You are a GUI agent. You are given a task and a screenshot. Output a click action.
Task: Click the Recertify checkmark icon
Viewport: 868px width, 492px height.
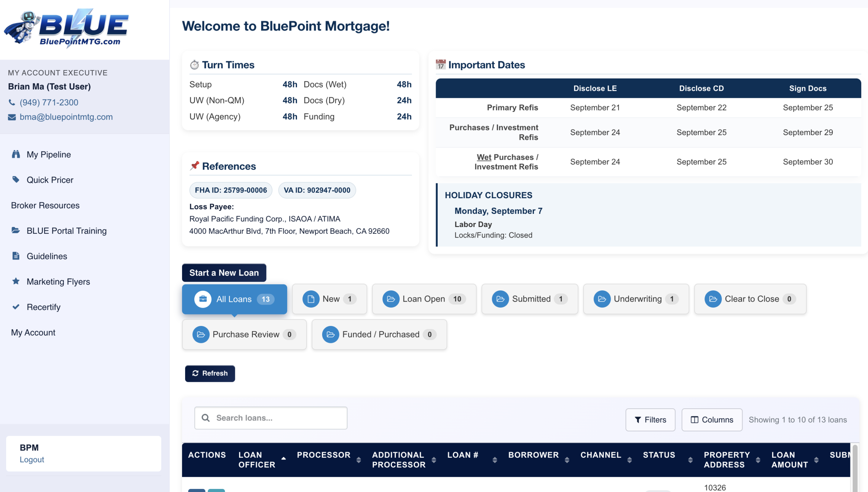click(x=16, y=307)
